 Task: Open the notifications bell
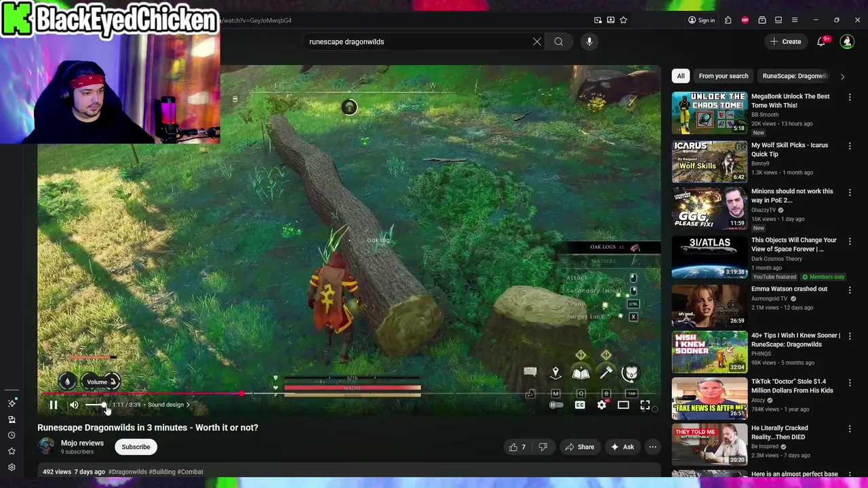coord(821,41)
